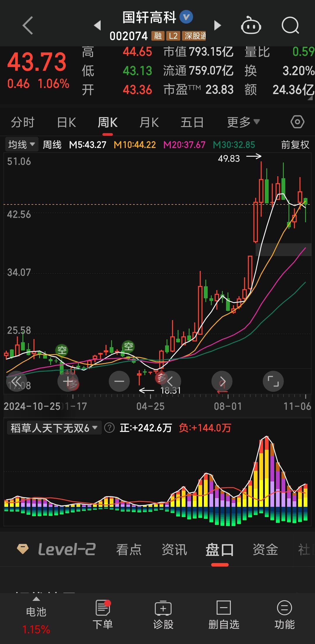Tap 负:+144.0万 indicator value
Image resolution: width=315 pixels, height=644 pixels.
tap(205, 428)
